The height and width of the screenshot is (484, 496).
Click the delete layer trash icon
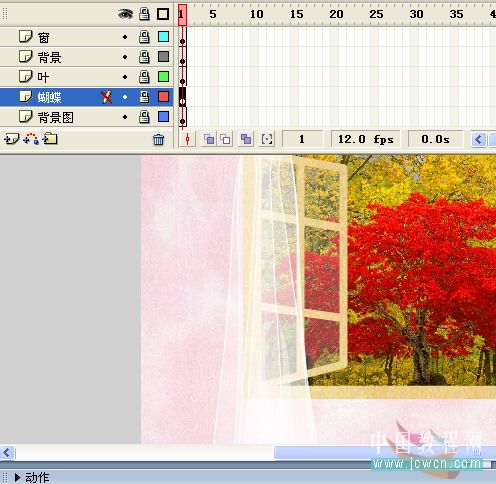click(159, 139)
